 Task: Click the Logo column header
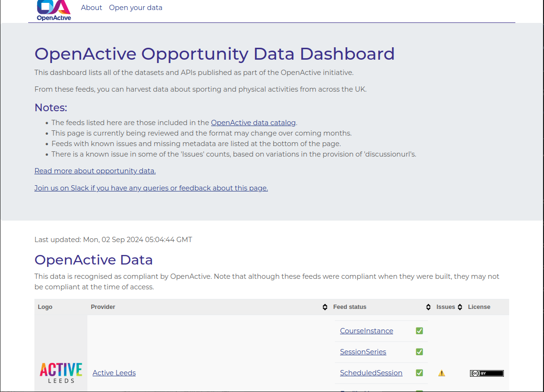point(61,307)
